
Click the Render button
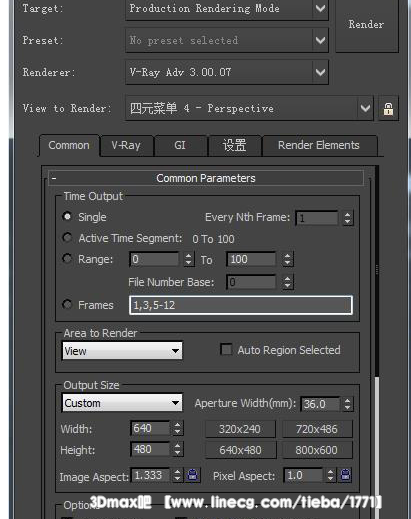click(367, 25)
